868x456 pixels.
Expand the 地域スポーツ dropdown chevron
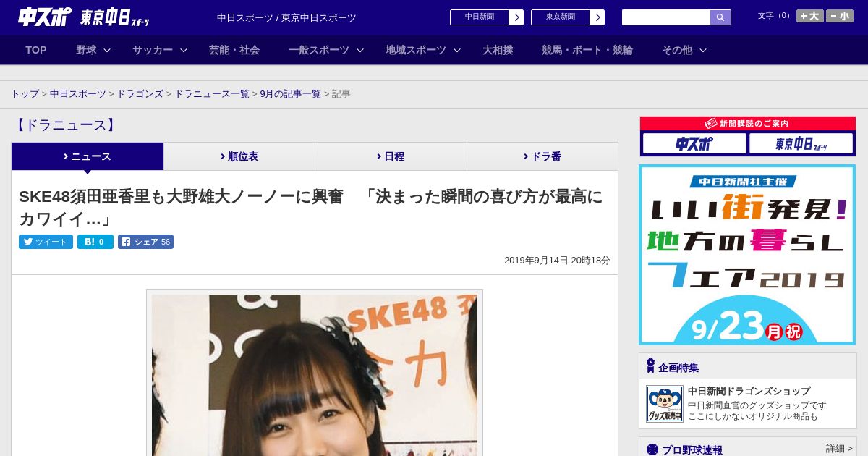pyautogui.click(x=457, y=50)
